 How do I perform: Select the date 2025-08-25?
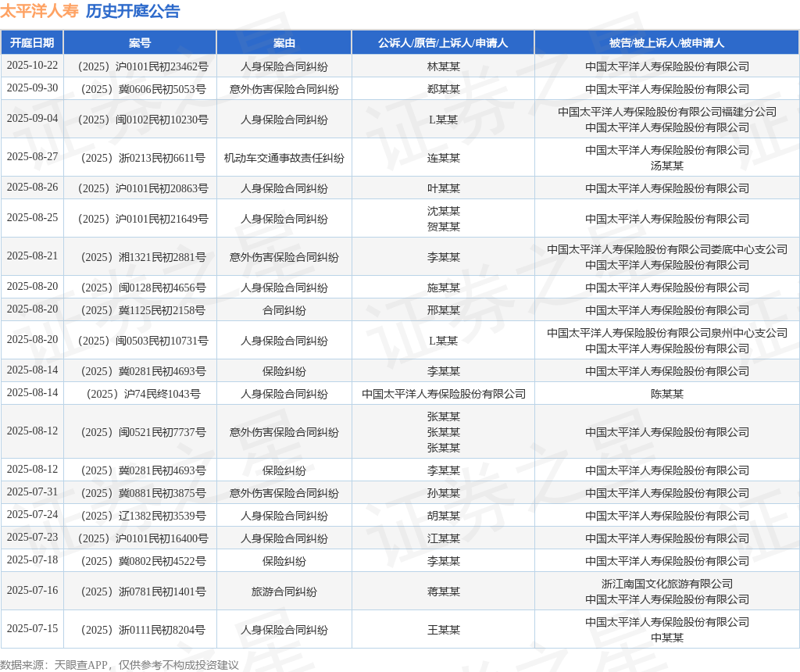[32, 218]
